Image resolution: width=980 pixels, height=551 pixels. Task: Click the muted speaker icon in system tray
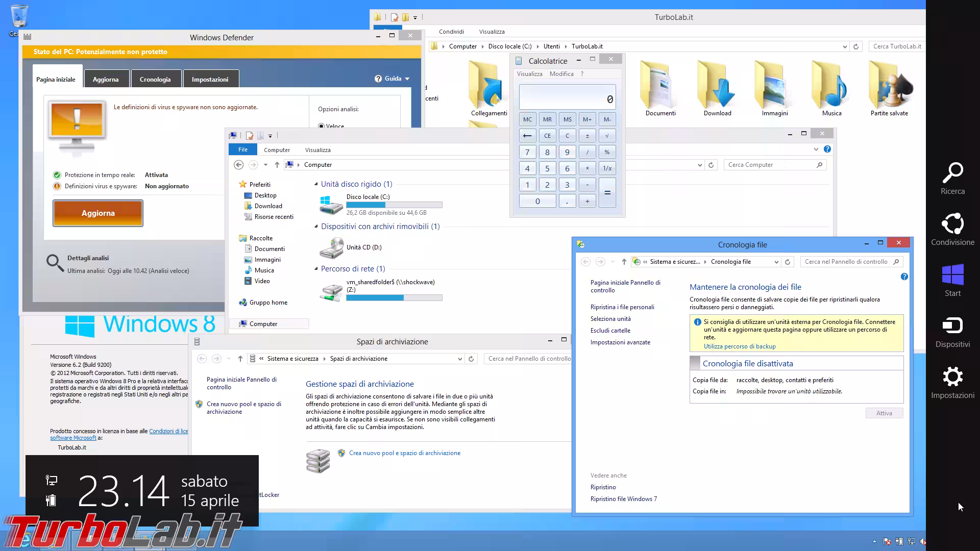click(x=924, y=541)
